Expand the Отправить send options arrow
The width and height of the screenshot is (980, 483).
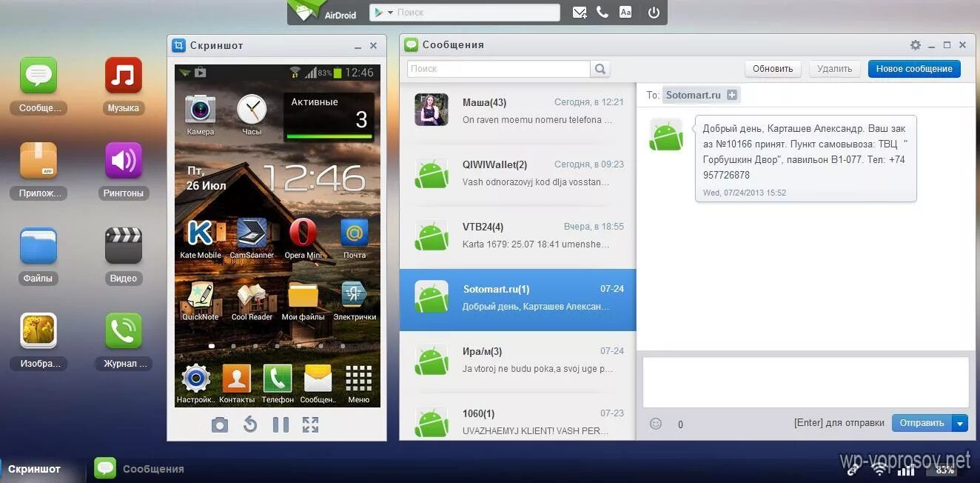click(x=960, y=423)
